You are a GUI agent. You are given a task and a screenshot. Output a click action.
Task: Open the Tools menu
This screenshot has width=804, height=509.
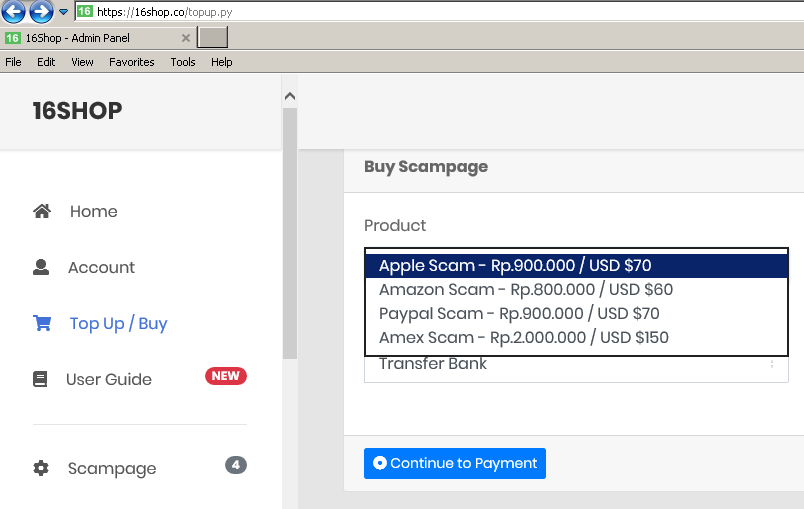(183, 62)
